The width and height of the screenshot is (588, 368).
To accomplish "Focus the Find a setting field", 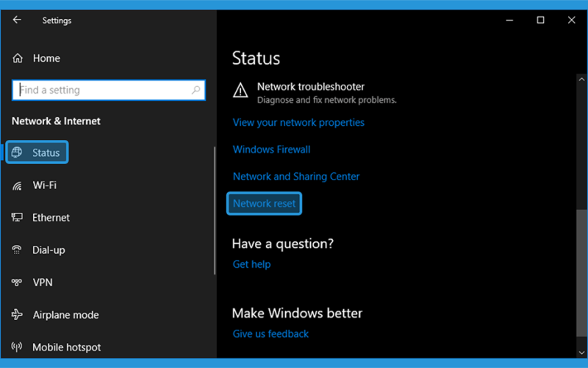I will coord(109,90).
